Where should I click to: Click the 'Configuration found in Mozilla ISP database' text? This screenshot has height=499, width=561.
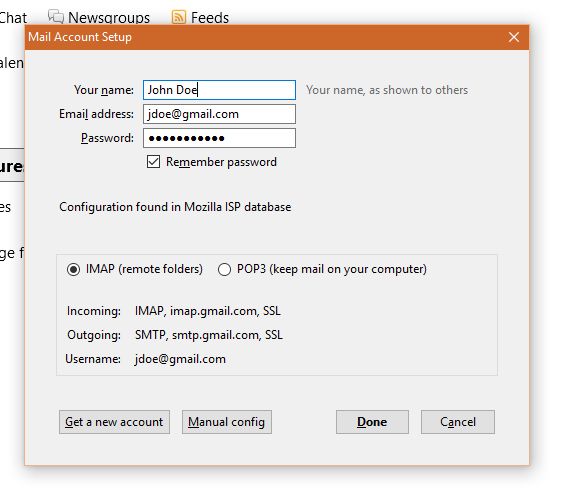[175, 207]
